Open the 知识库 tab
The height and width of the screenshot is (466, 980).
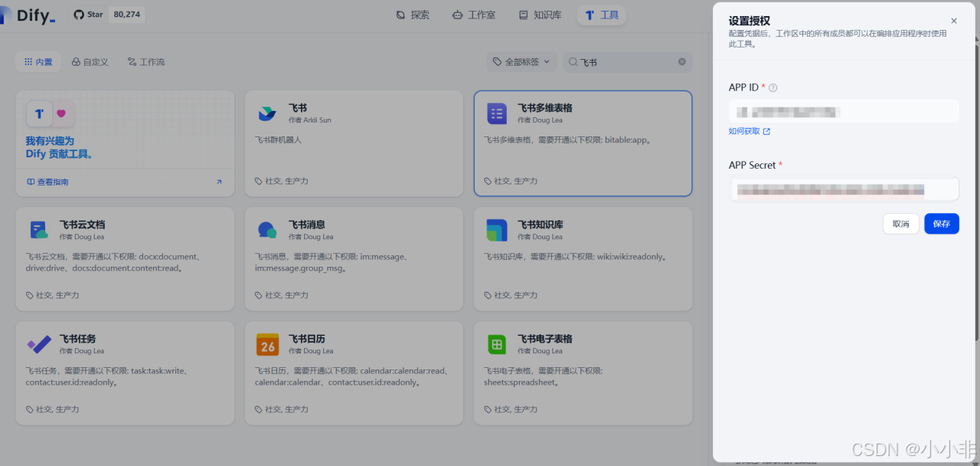click(540, 15)
